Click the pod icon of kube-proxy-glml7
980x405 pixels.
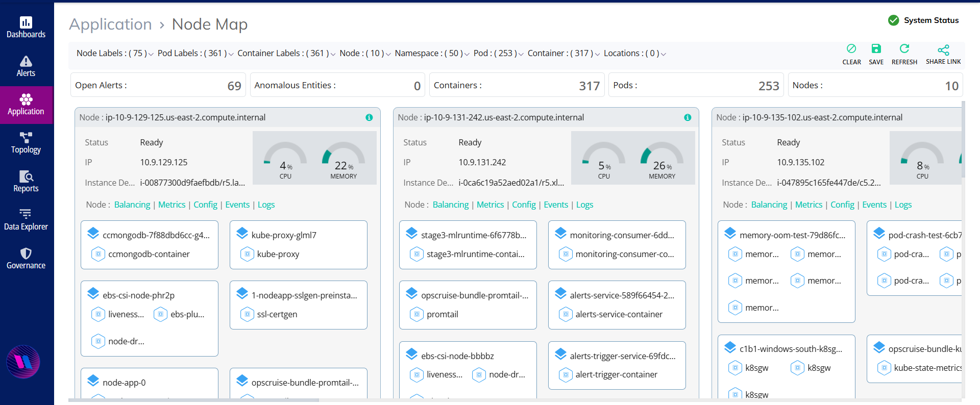[242, 234]
